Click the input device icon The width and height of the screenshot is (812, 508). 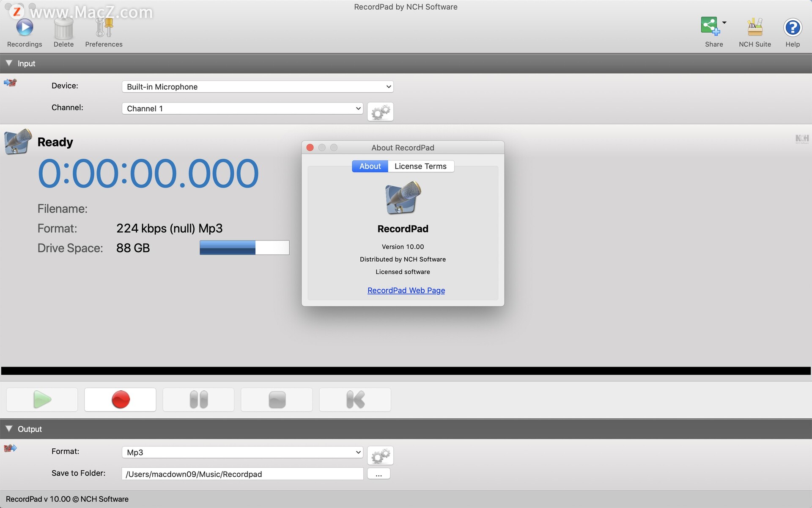tap(10, 83)
